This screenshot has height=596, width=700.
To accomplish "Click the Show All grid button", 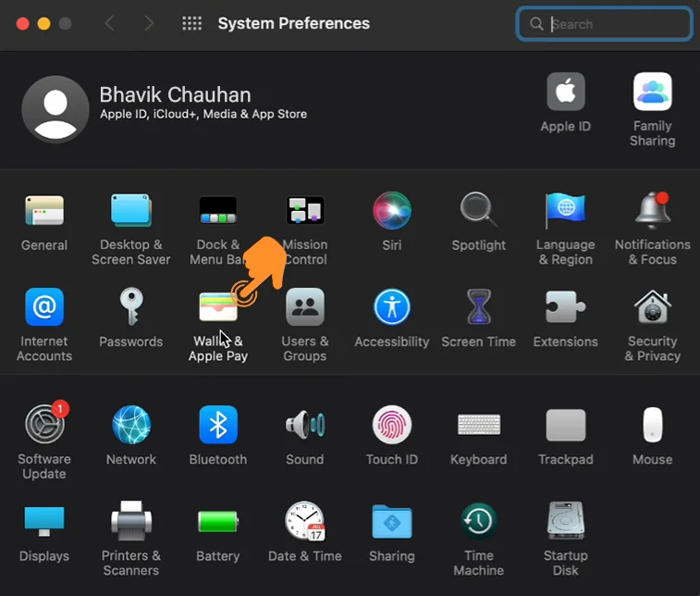I will pos(192,23).
